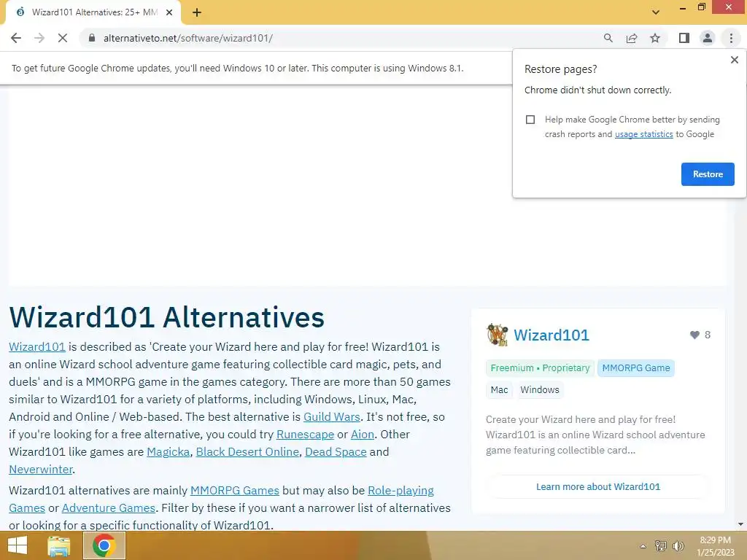Viewport: 747px width, 560px height.
Task: Open the Wizard101 title in the sidebar card
Action: coord(551,335)
